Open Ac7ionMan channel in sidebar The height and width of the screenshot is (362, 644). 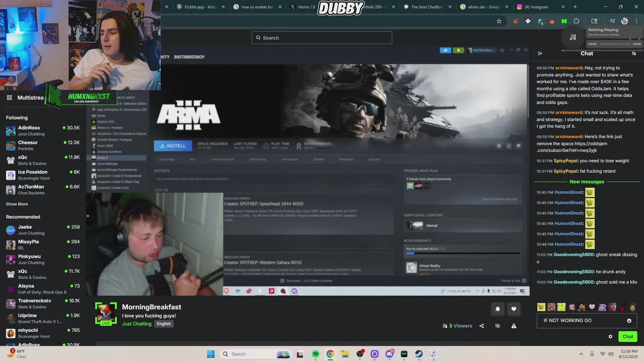click(x=43, y=190)
